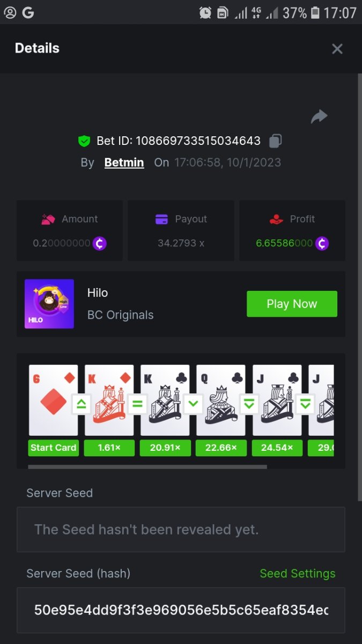The width and height of the screenshot is (362, 644).
Task: Open Betmin's user profile link
Action: [x=124, y=163]
